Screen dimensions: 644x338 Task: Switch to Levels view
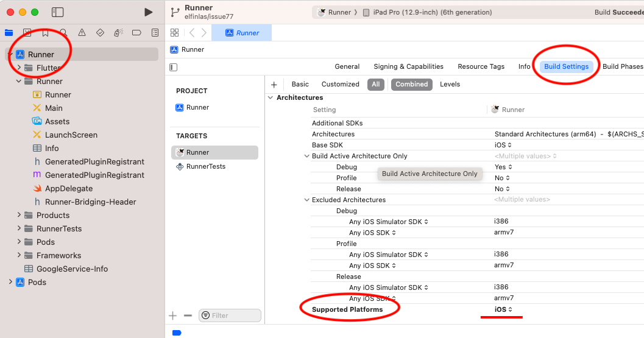click(450, 84)
